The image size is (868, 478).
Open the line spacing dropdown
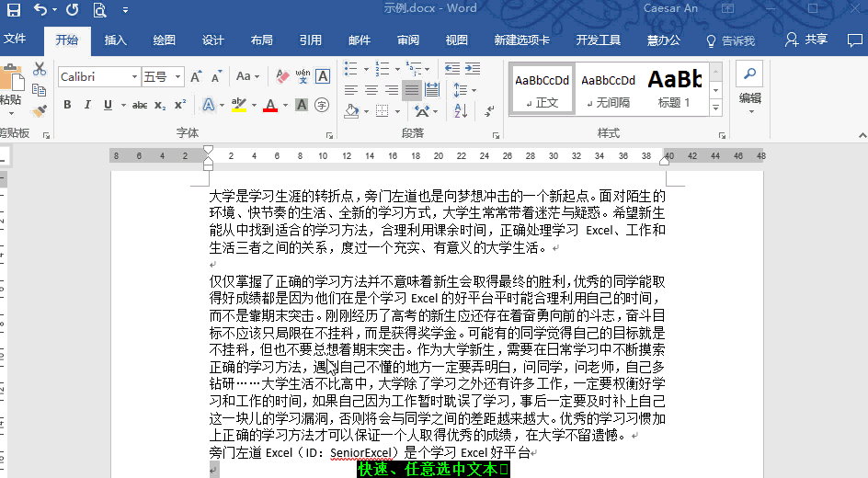point(464,90)
